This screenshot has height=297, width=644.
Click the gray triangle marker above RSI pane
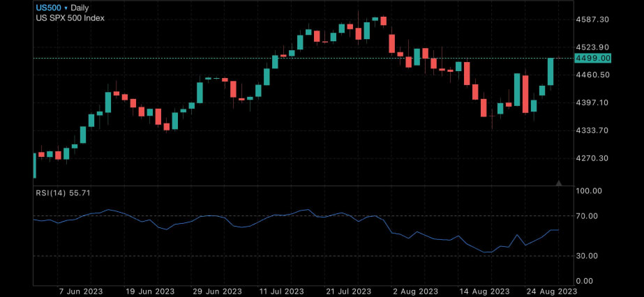559,183
